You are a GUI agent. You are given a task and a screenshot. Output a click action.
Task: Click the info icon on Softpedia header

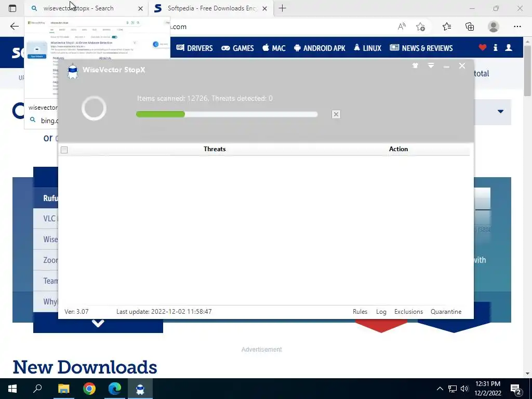(495, 47)
